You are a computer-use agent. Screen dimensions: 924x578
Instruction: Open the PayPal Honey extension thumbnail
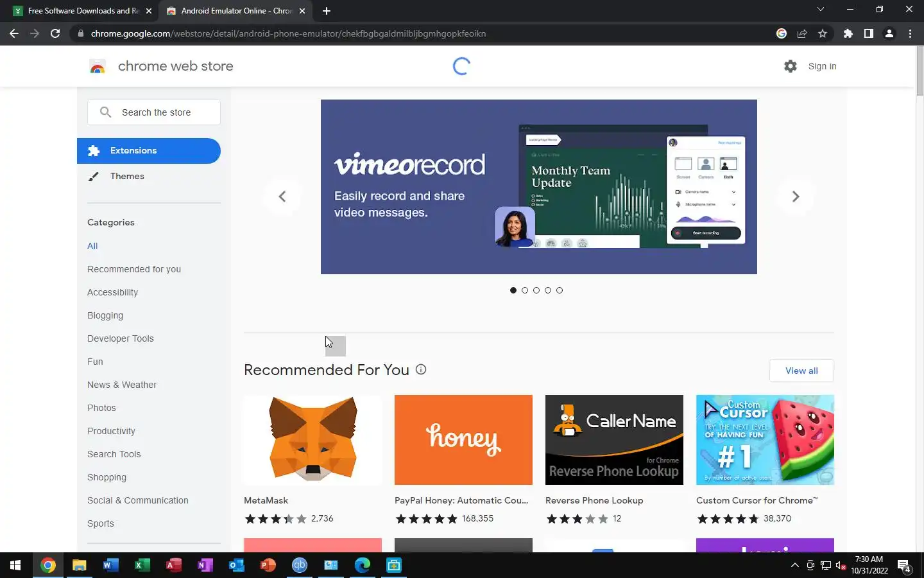click(463, 440)
